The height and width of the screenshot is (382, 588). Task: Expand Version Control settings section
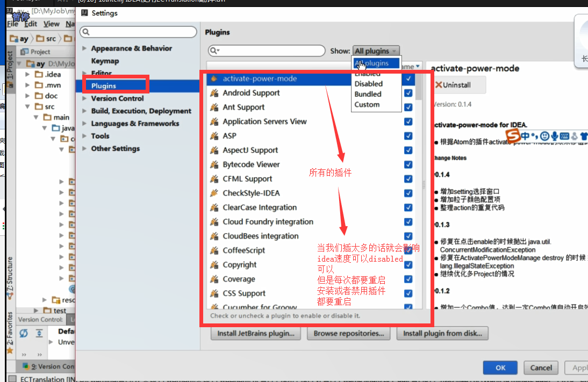click(x=84, y=98)
